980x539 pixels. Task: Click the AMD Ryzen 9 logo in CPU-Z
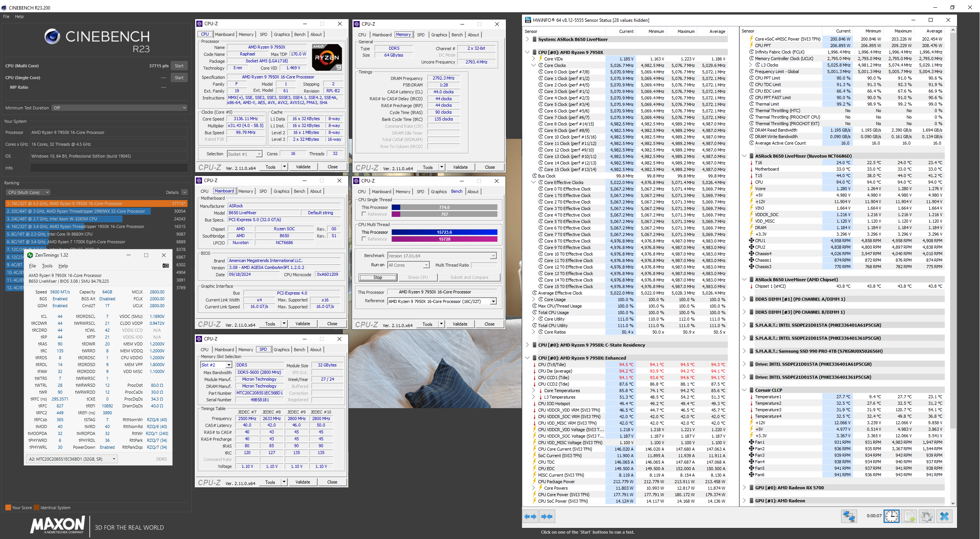[327, 57]
